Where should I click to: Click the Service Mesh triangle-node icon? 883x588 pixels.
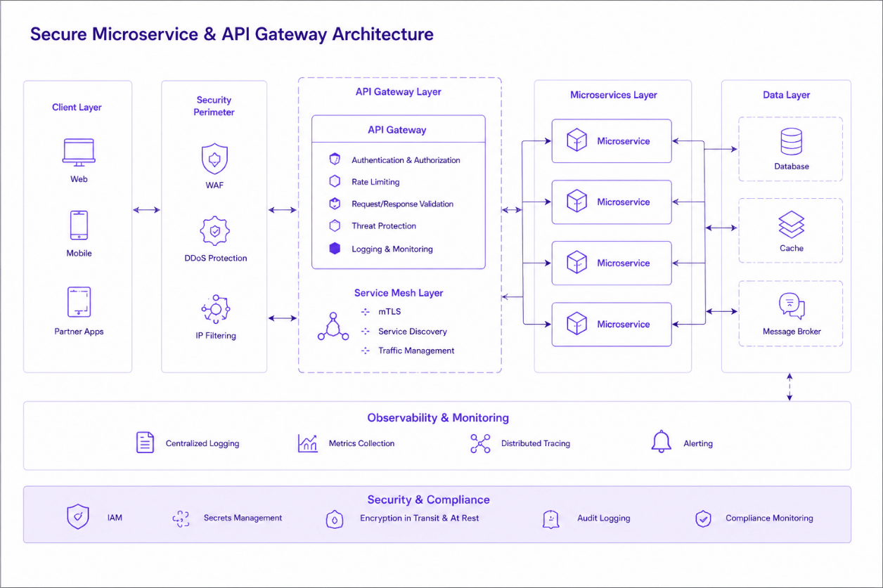[x=333, y=325]
